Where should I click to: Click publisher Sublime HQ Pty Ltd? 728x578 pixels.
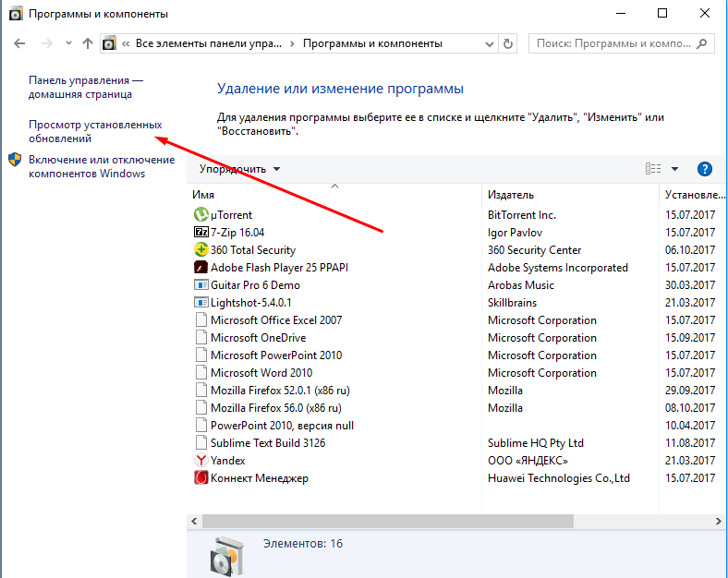pyautogui.click(x=535, y=443)
